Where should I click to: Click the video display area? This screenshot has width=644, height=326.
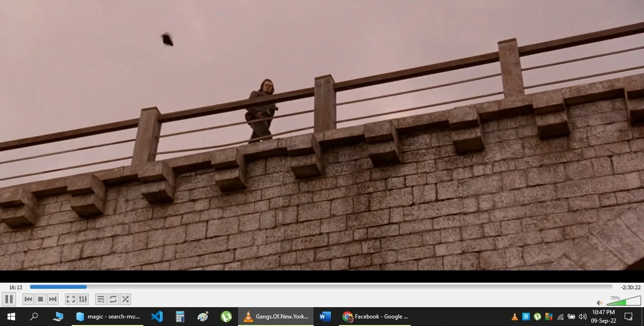[322, 135]
